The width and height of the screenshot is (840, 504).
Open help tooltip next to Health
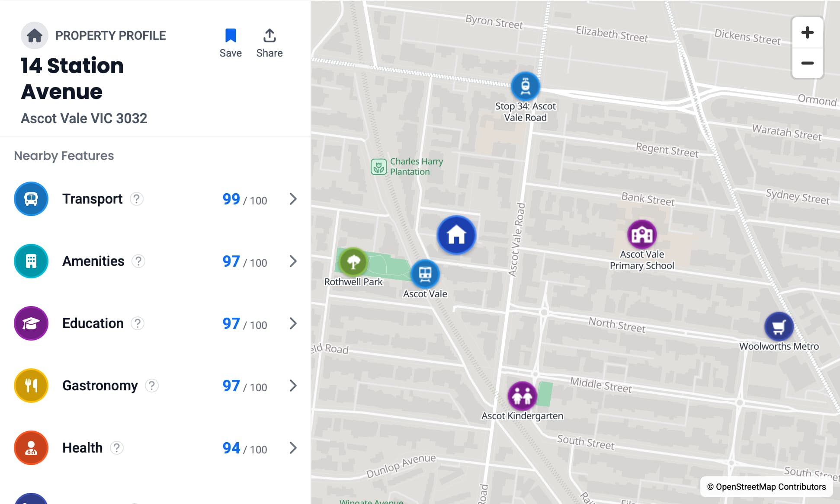coord(117,448)
